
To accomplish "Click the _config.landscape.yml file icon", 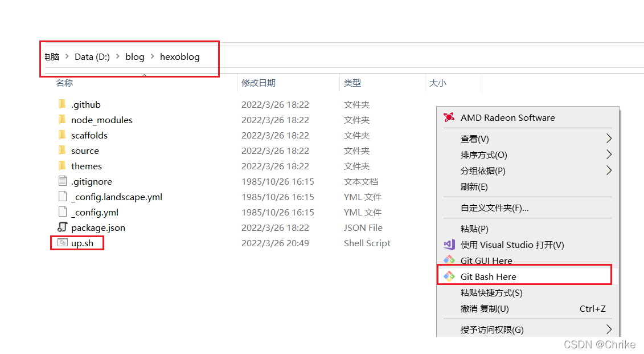I will (63, 197).
